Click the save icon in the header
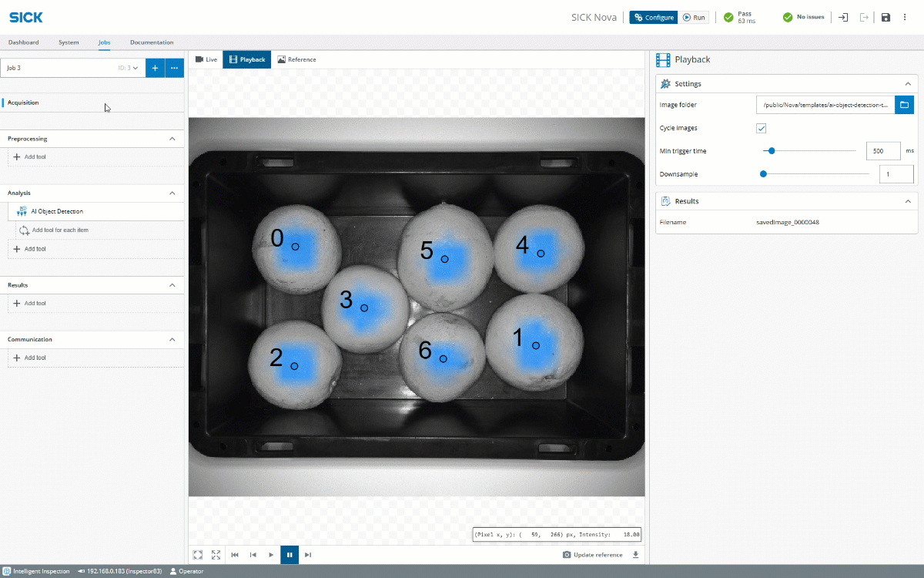This screenshot has width=924, height=578. coord(885,18)
